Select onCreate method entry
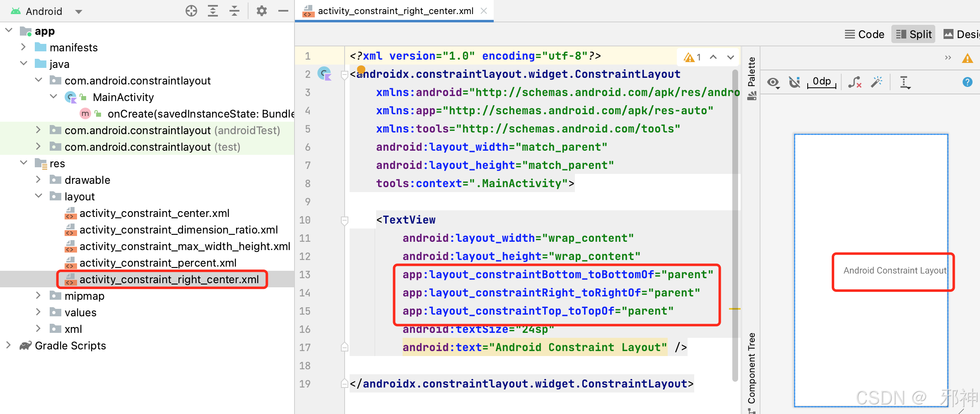The height and width of the screenshot is (414, 980). [200, 114]
